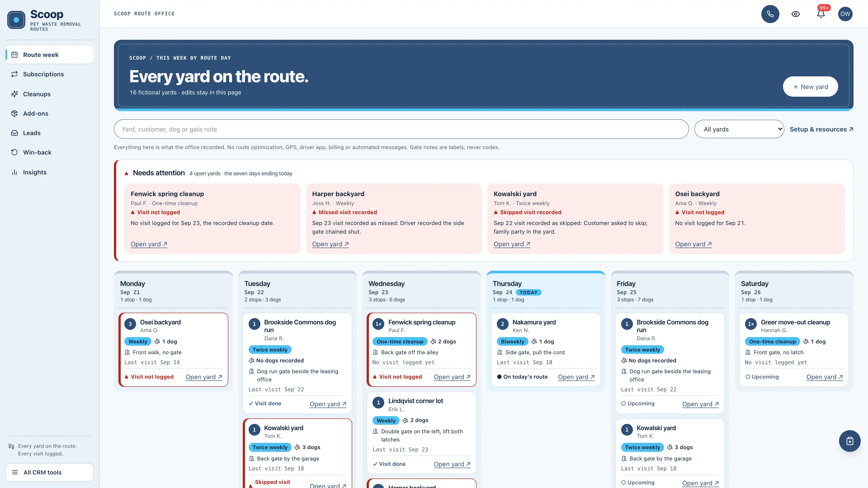The height and width of the screenshot is (488, 868).
Task: Click the phone call icon button
Action: [x=770, y=14]
